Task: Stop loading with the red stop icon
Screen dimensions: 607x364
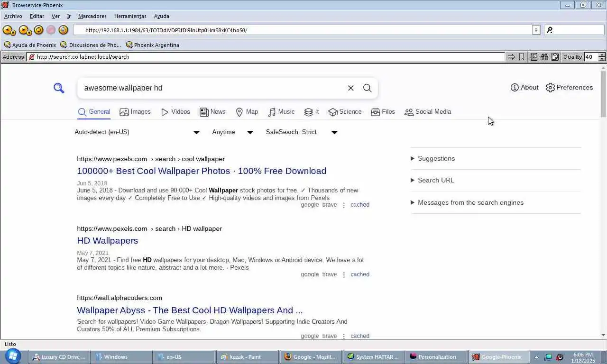Action: pyautogui.click(x=51, y=30)
